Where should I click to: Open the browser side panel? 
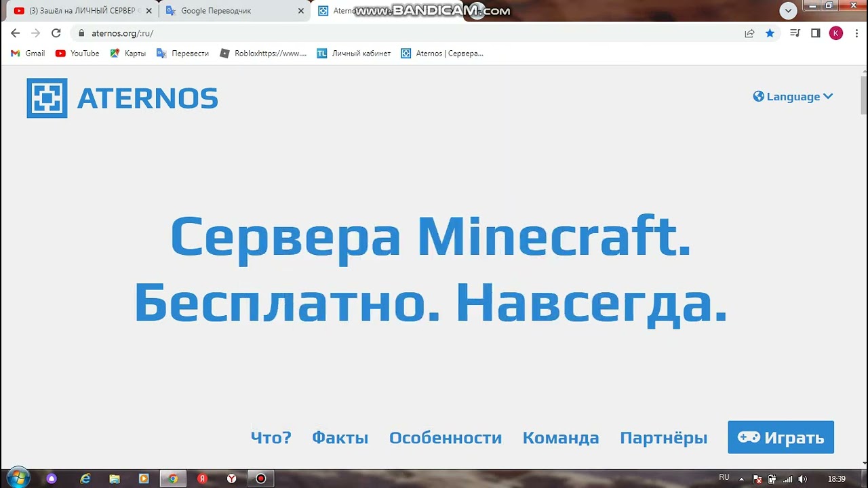(816, 33)
